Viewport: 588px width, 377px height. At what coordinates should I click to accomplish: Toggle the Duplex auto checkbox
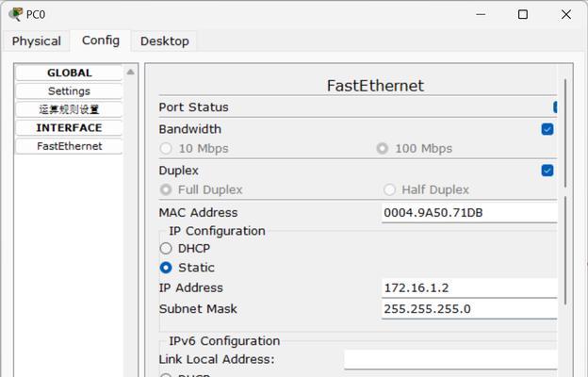547,171
